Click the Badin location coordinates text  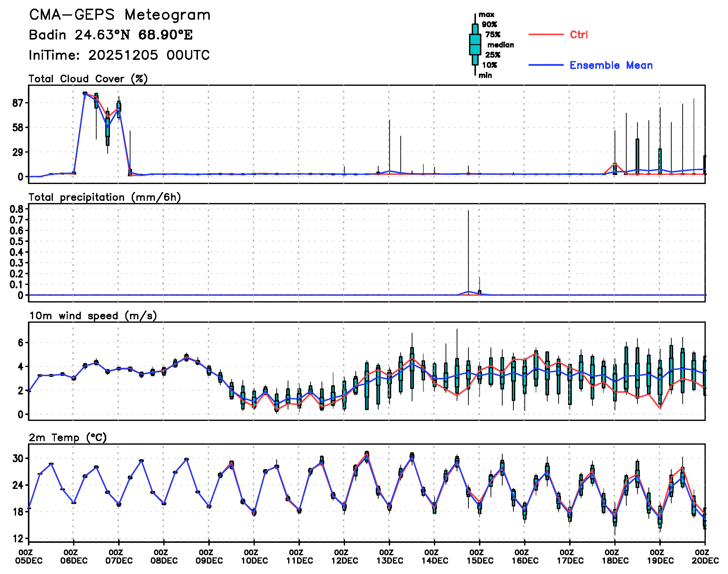pos(111,35)
